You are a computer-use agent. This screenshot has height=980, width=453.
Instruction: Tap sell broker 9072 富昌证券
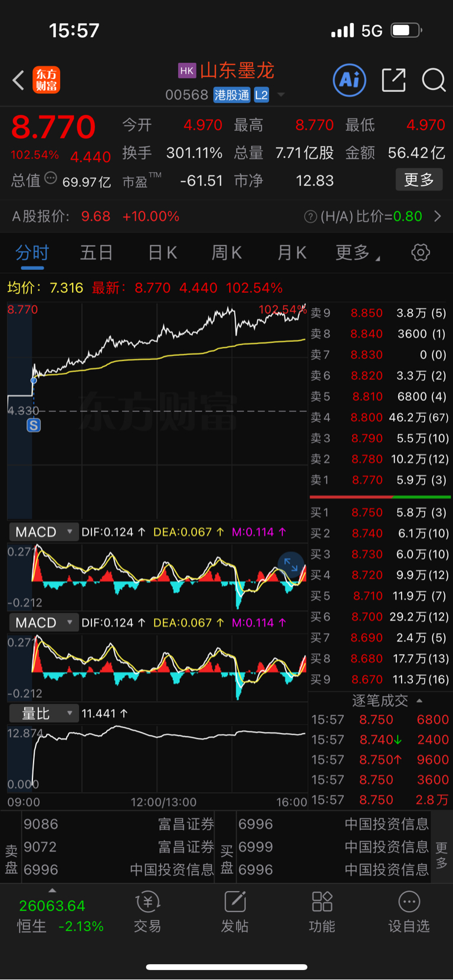coord(118,847)
